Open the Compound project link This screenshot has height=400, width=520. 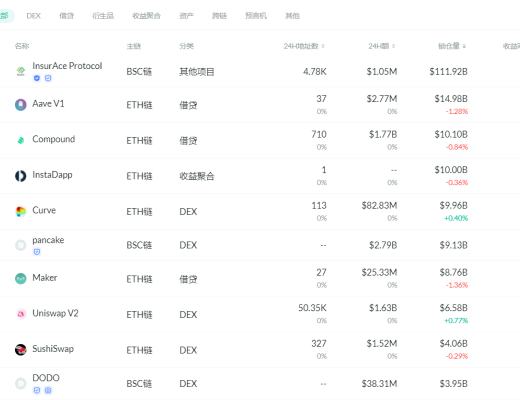point(53,139)
